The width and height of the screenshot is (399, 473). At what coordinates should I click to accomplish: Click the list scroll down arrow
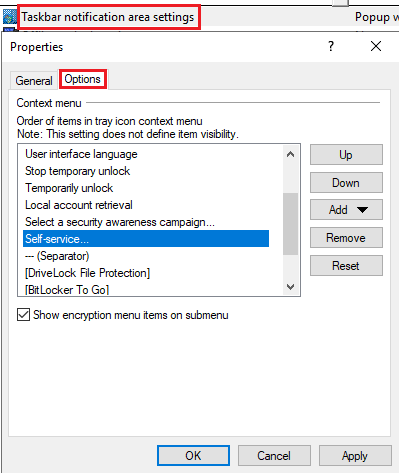[x=291, y=287]
